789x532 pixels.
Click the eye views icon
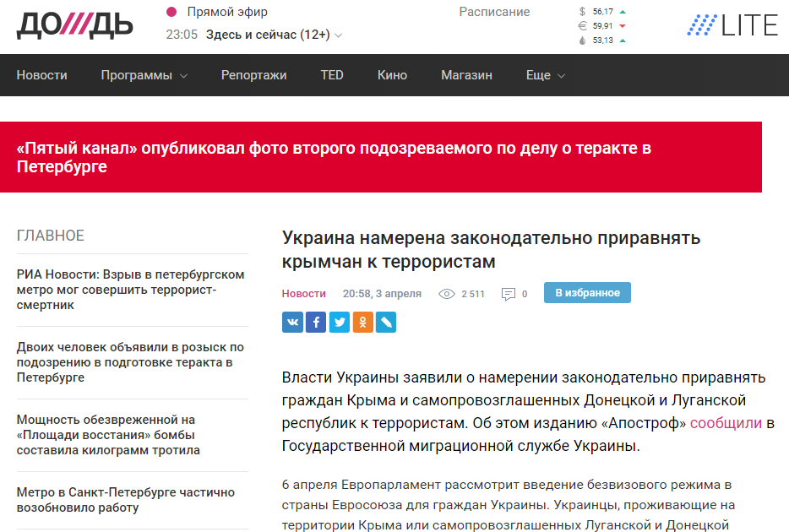click(x=446, y=294)
